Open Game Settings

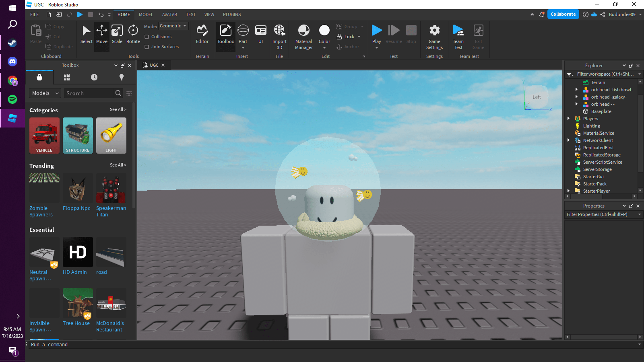434,36
